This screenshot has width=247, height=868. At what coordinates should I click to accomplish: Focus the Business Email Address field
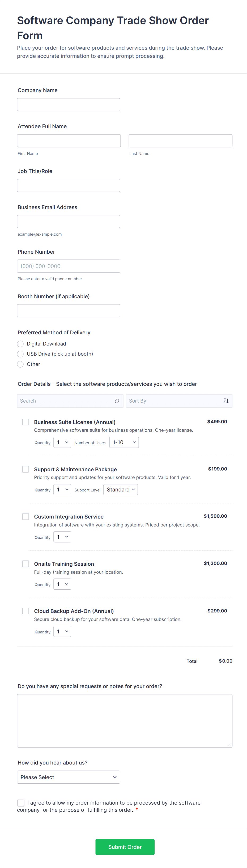69,222
